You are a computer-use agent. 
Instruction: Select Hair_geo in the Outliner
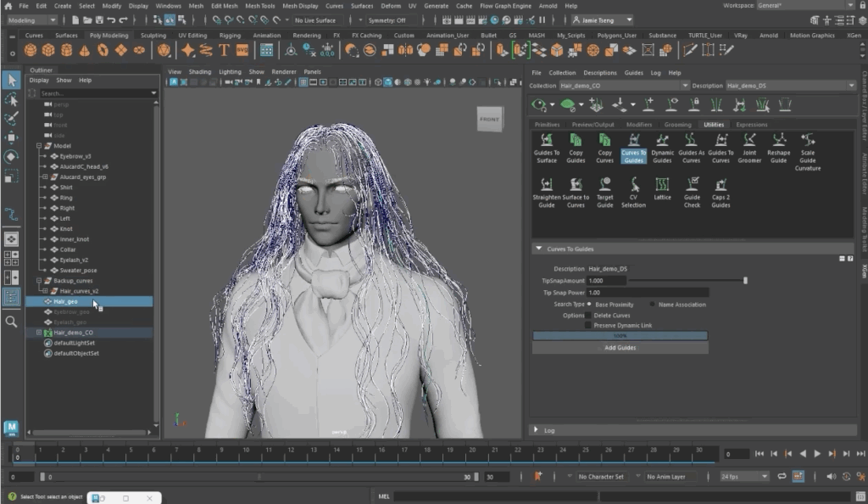tap(66, 301)
